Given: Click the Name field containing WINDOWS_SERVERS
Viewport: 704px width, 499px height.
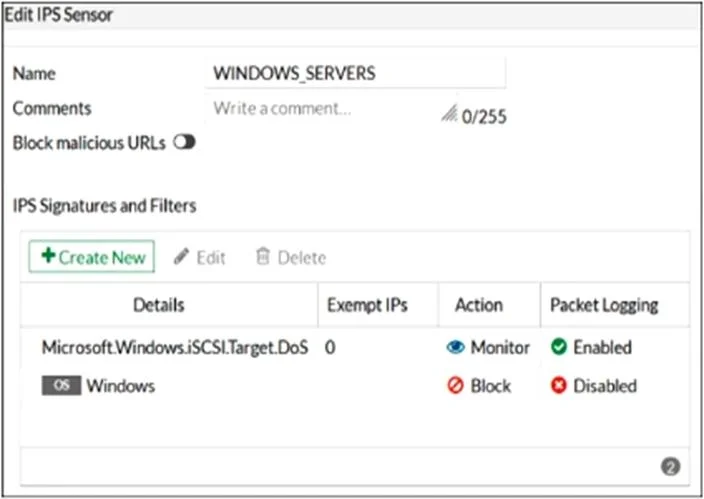Looking at the screenshot, I should (355, 73).
